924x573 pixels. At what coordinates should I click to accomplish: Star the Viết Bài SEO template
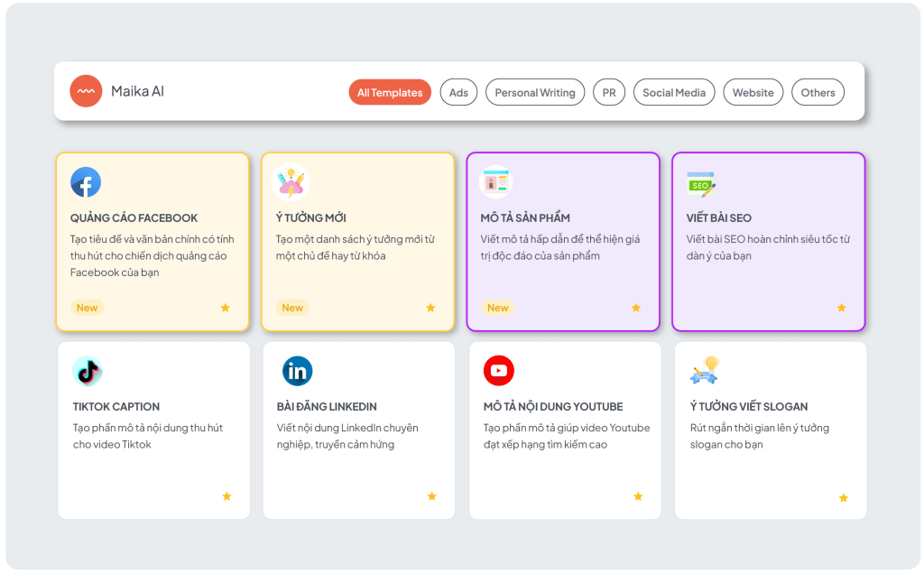point(842,308)
